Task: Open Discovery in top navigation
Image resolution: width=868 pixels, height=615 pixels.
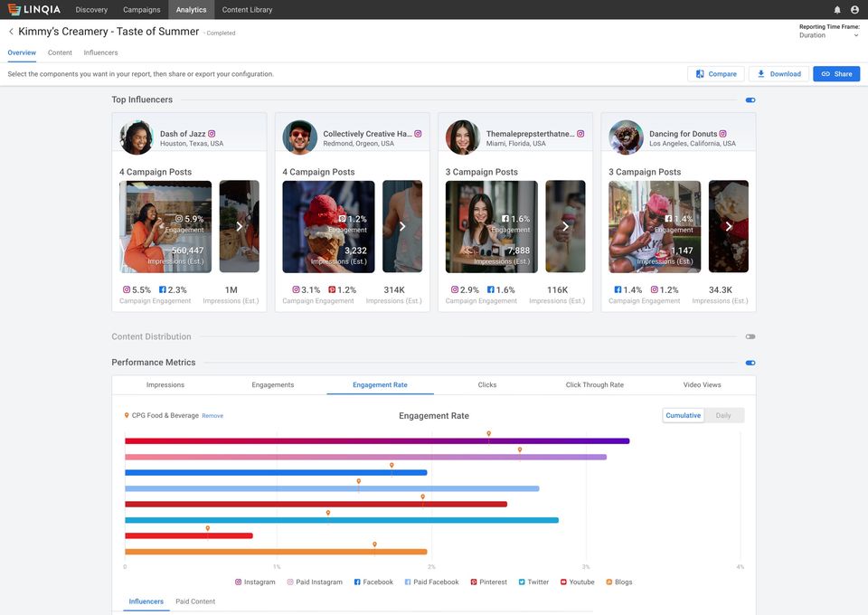Action: pos(91,9)
